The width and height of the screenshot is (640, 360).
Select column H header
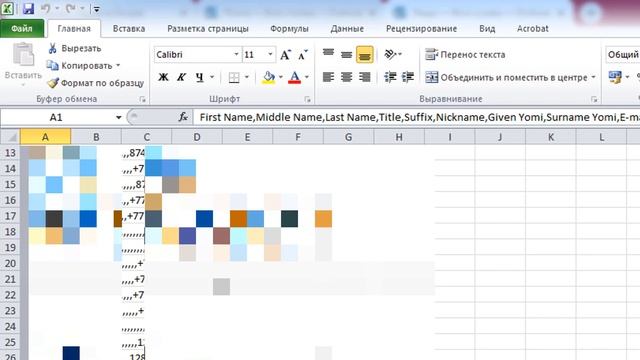(x=399, y=137)
